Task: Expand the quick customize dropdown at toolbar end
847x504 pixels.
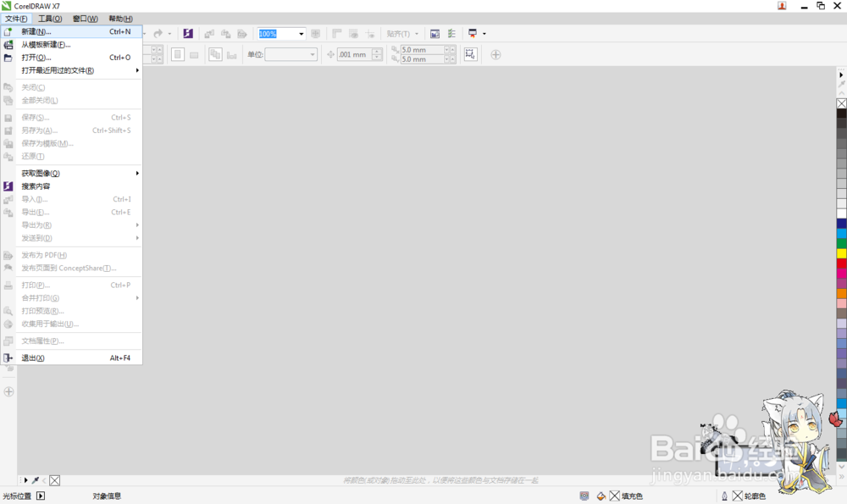Action: pos(485,33)
